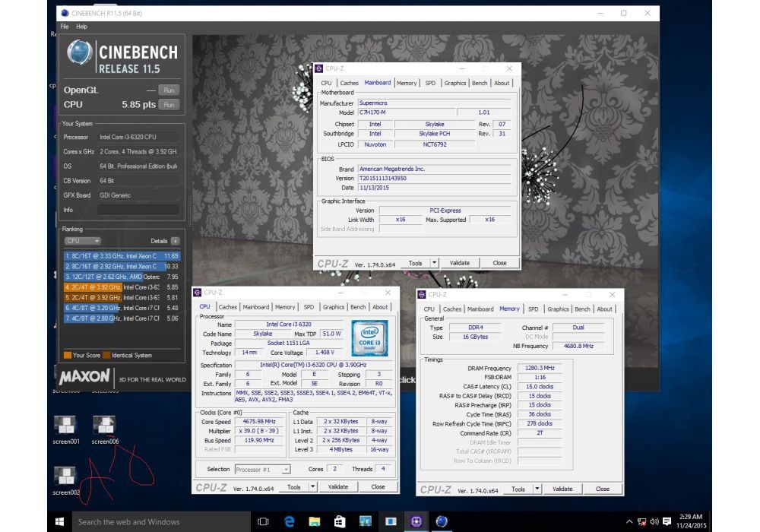Expand the Tools dropdown arrow in the Memory CPU-Z window
This screenshot has height=532, width=760.
pyautogui.click(x=537, y=489)
